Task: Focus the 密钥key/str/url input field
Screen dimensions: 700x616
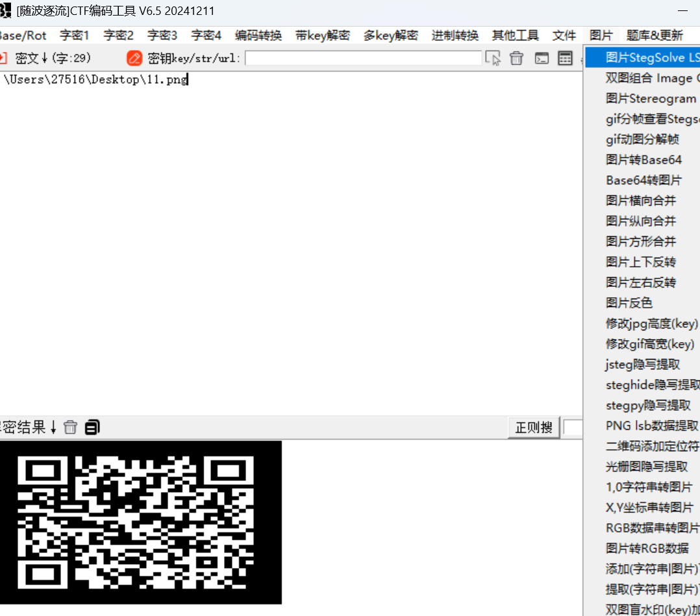Action: pos(364,58)
